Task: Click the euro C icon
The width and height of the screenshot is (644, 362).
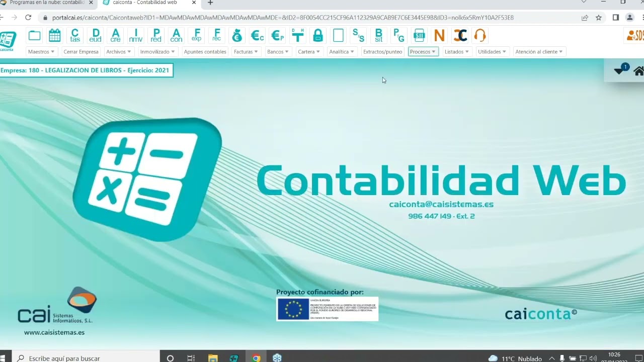Action: tap(257, 36)
